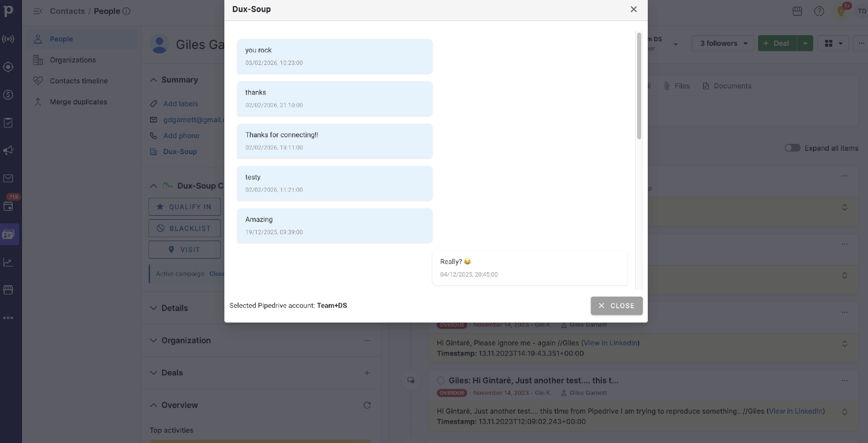Expand the Organization section

click(x=153, y=340)
